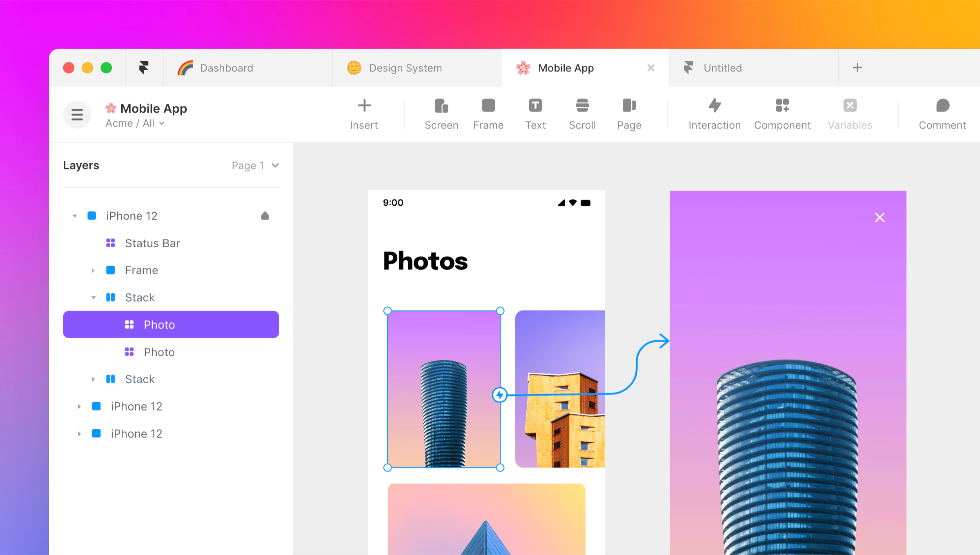
Task: Click the close button on expanded photo
Action: [x=880, y=217]
